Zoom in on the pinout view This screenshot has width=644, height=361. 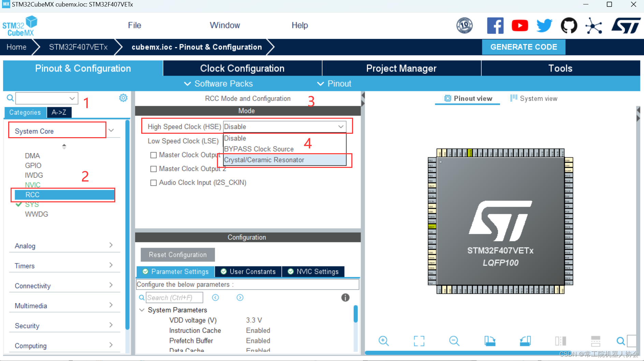(383, 341)
